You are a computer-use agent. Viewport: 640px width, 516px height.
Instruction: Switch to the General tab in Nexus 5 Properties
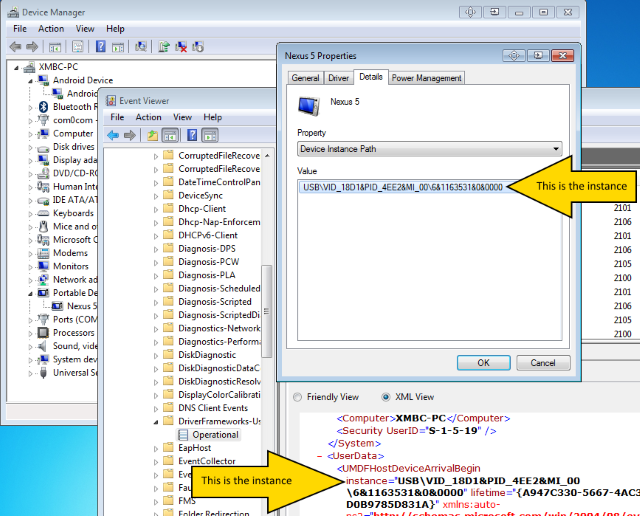[305, 78]
